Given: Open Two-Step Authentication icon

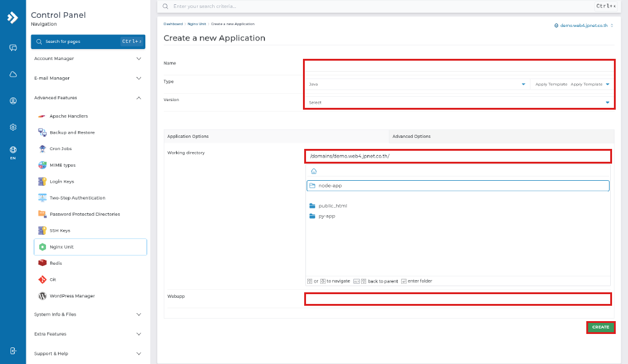Looking at the screenshot, I should tap(42, 198).
